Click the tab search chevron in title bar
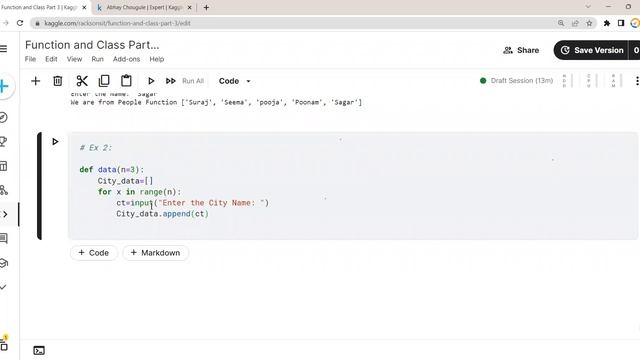 588,7
